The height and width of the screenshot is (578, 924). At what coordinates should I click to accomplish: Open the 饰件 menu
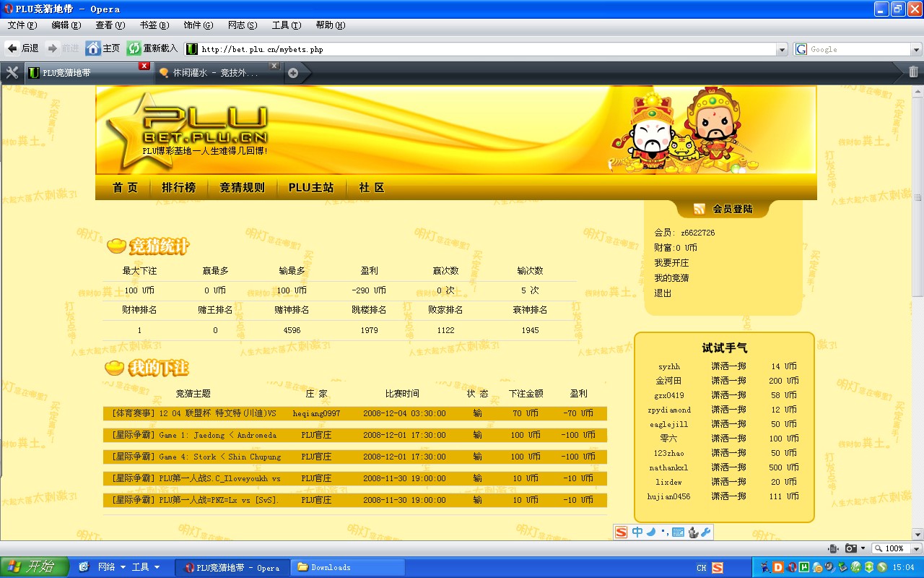click(199, 25)
